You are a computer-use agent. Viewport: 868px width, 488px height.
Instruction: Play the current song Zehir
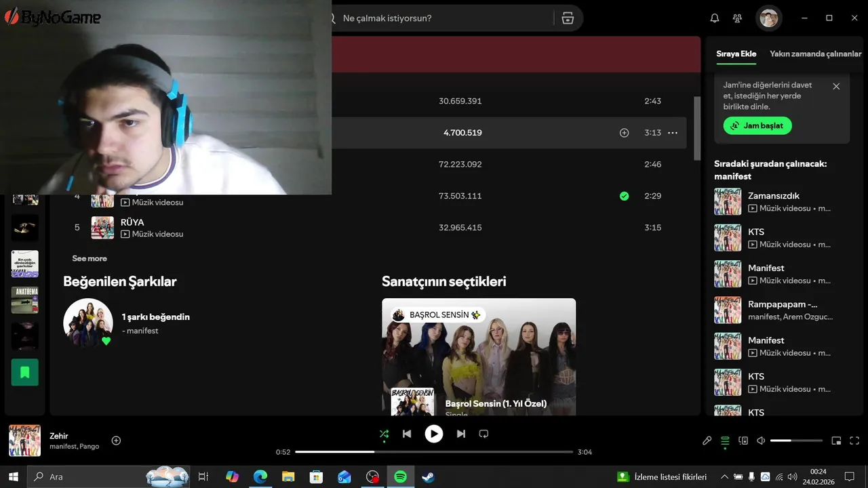coord(434,434)
